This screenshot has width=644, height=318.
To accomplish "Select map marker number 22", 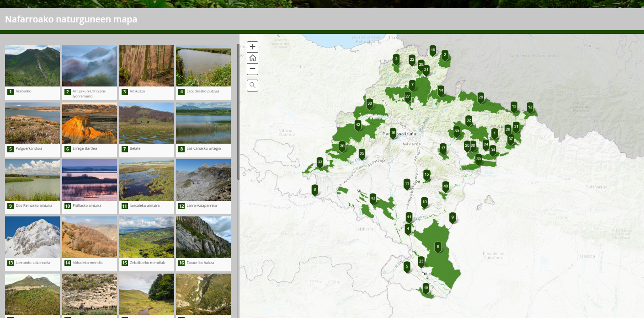I will (412, 59).
